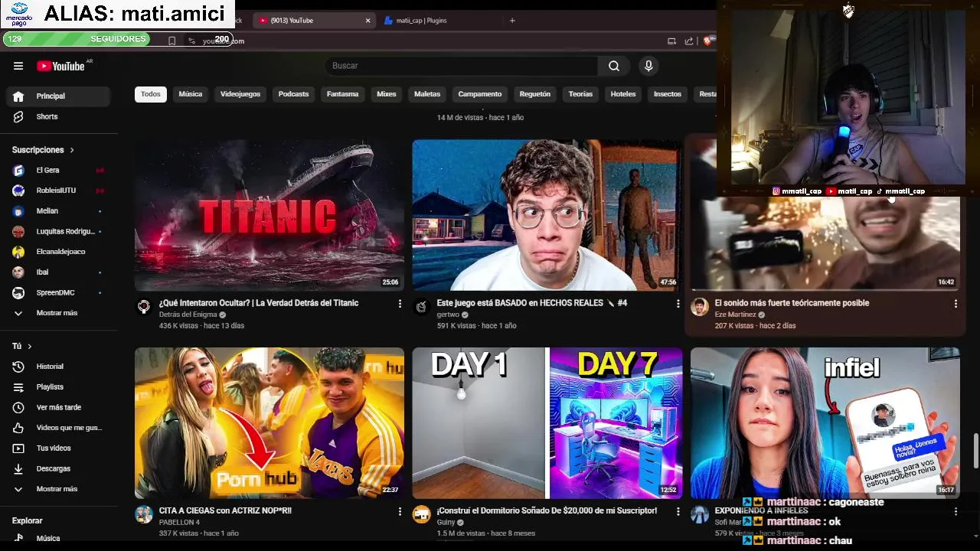Open the 'Detrás del Enigma' channel name
The height and width of the screenshot is (551, 980).
[188, 315]
